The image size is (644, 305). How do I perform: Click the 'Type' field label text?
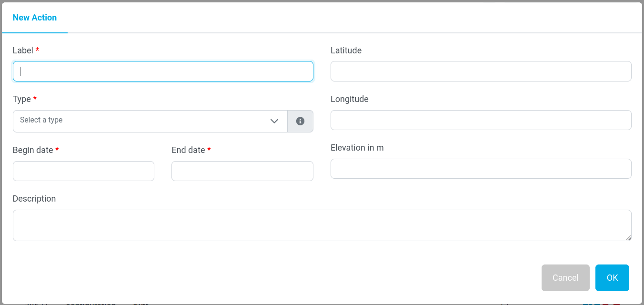coord(21,99)
